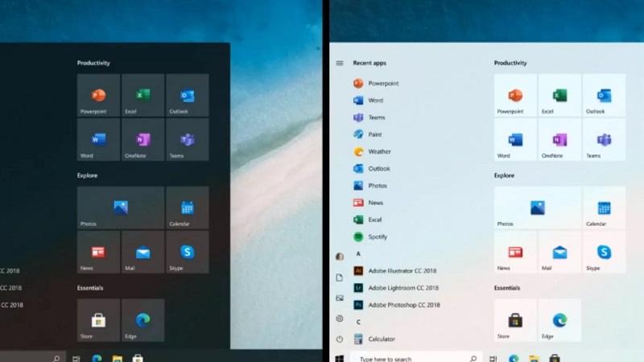Expand the hamburger menu beside Recent apps
Screen dimensions: 644x362
click(x=340, y=63)
